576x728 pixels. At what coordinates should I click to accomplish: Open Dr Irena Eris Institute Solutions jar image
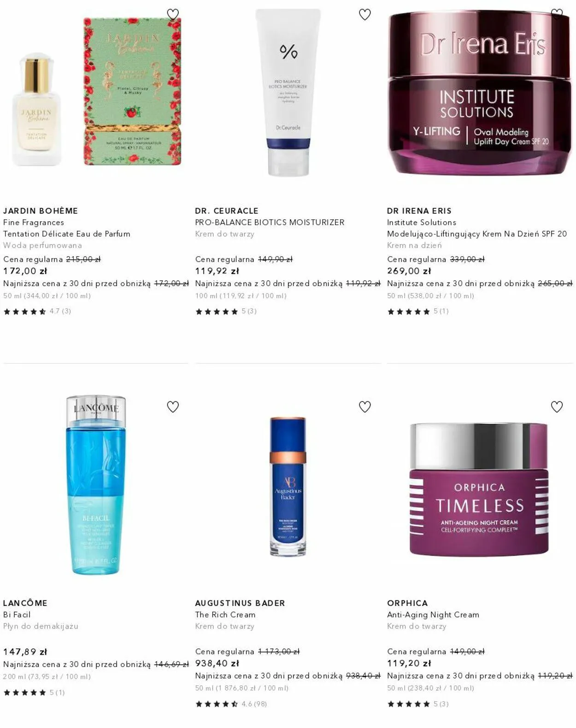(480, 93)
